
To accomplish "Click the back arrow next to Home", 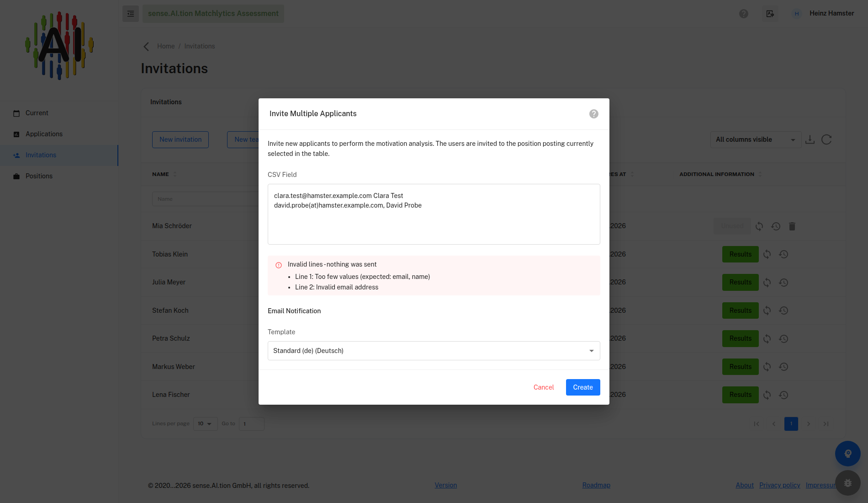I will click(x=146, y=47).
